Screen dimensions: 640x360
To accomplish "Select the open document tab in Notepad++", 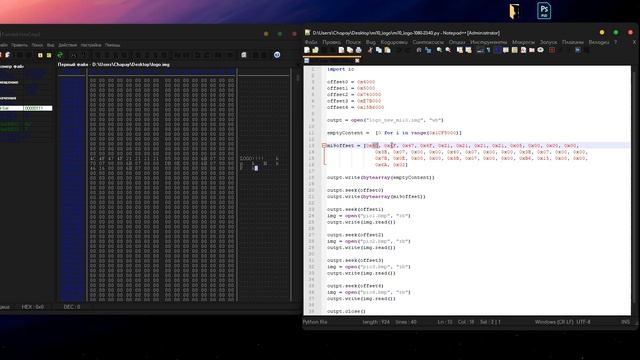I will point(331,60).
